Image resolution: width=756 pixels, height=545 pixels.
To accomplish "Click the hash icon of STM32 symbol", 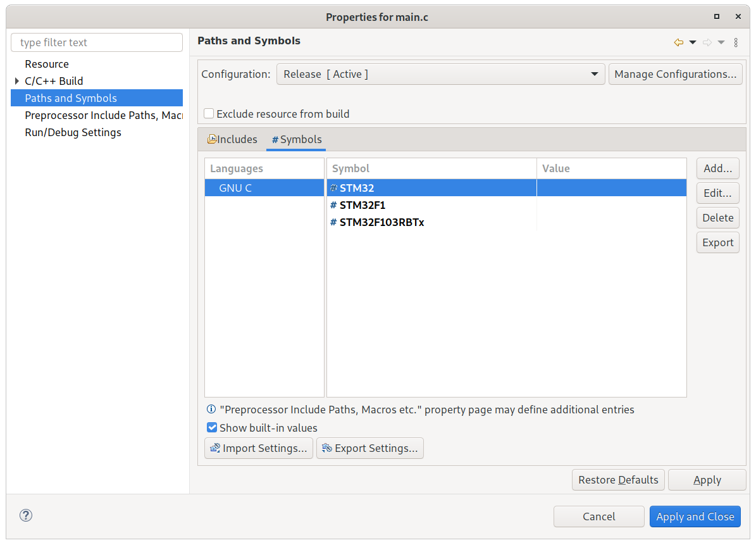I will (333, 188).
